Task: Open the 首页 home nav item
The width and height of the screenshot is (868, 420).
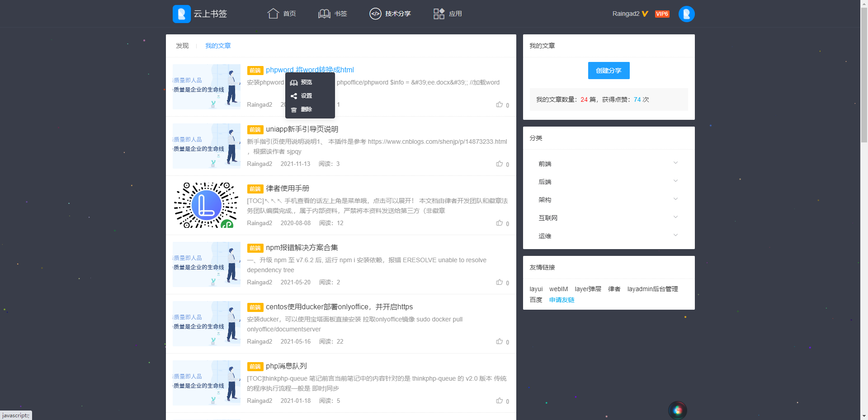Action: (281, 14)
